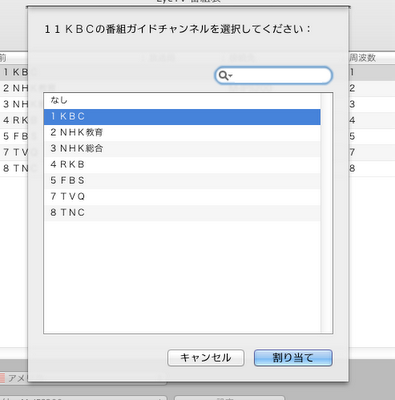Choose 2 NHK教育 from the dialog list
395x400 pixels.
tap(182, 133)
